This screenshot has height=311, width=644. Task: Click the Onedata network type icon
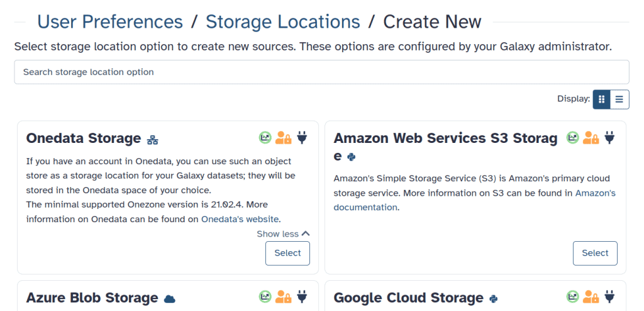152,139
